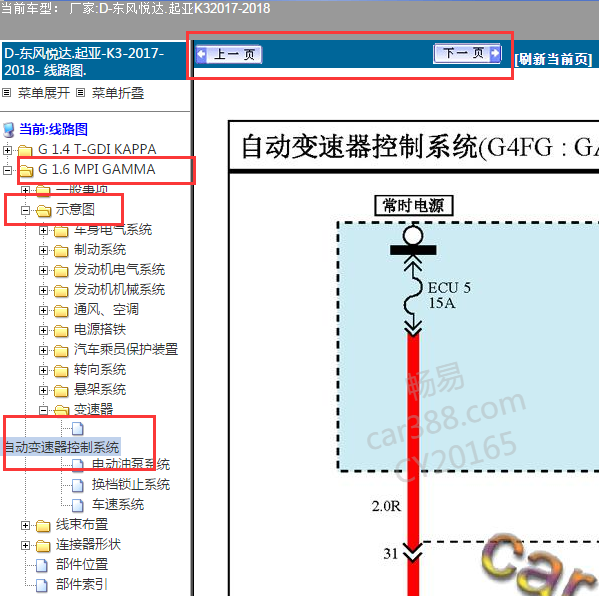Select the 线束布置 tree item

(x=82, y=525)
